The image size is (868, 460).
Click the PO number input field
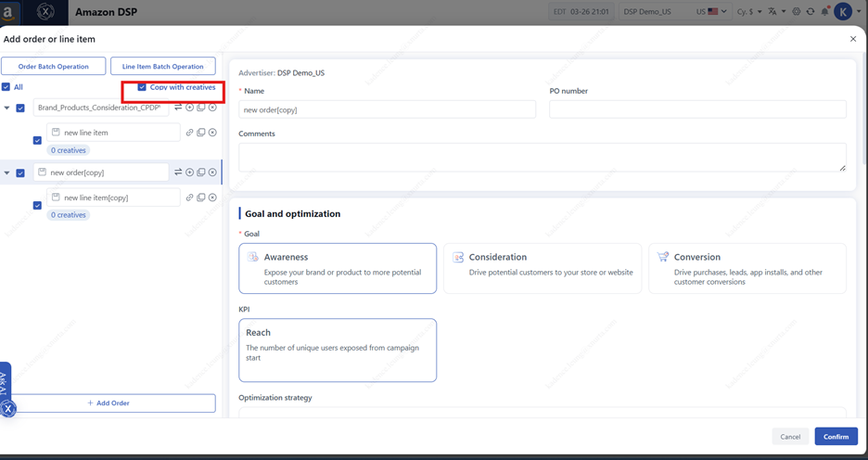(697, 109)
